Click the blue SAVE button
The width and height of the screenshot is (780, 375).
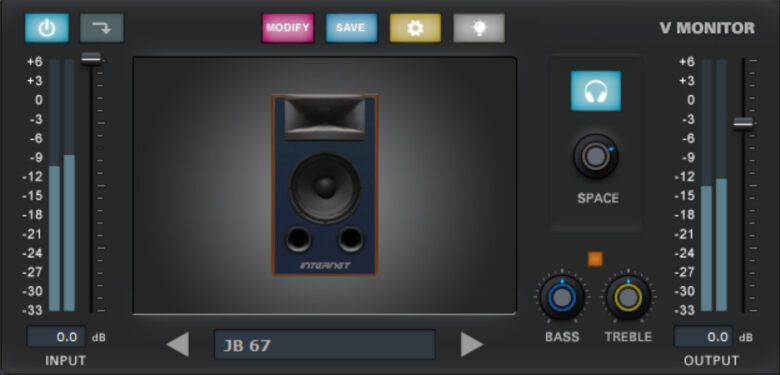tap(351, 28)
